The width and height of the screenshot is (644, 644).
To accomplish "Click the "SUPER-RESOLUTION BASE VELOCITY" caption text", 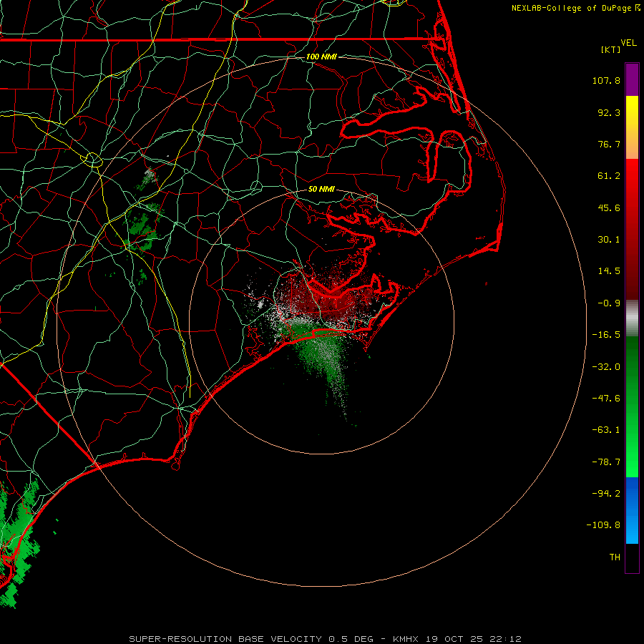I will [x=225, y=639].
